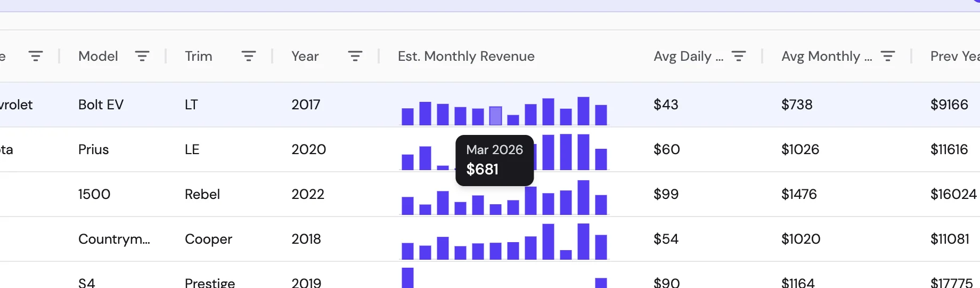Click the $11081 previous year value
Screen dimensions: 980x288
click(x=950, y=239)
